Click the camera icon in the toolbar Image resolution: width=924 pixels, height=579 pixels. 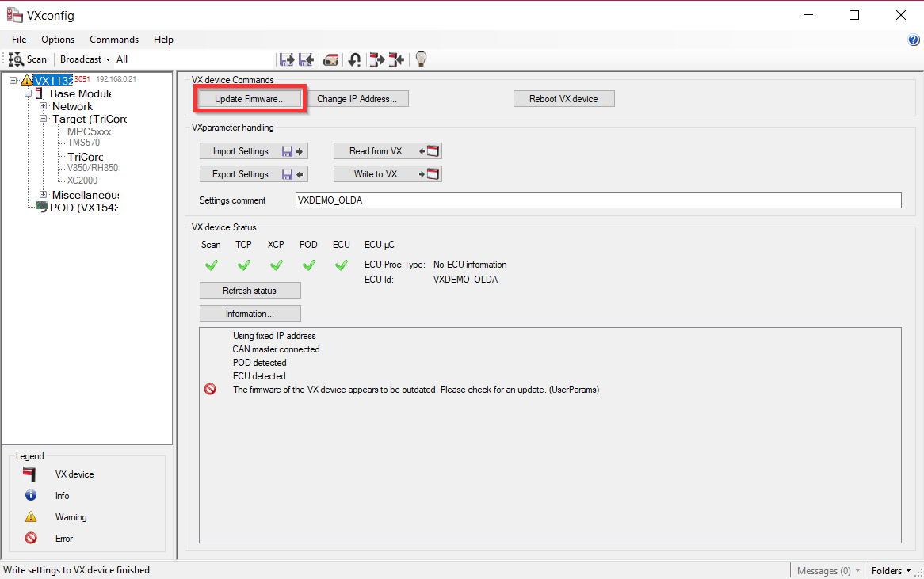(330, 59)
